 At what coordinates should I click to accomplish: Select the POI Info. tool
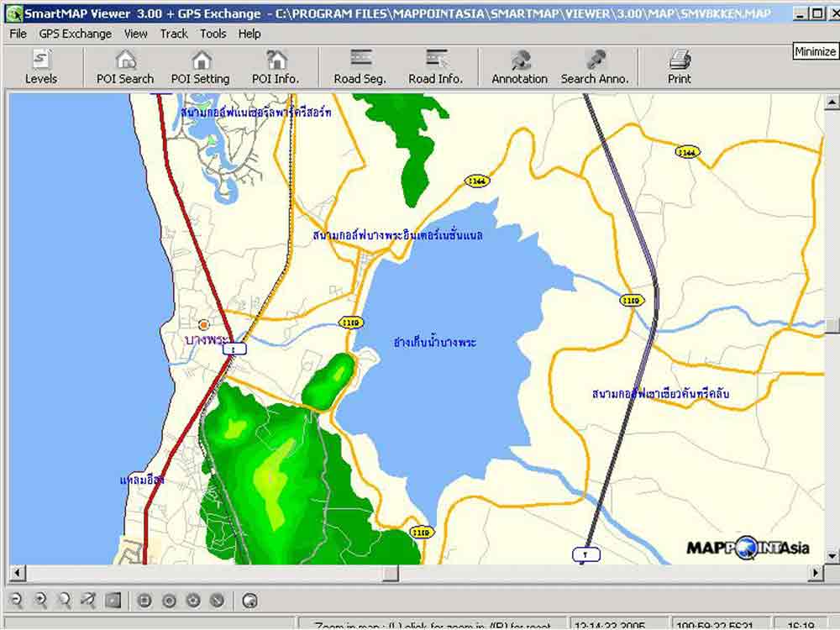276,66
